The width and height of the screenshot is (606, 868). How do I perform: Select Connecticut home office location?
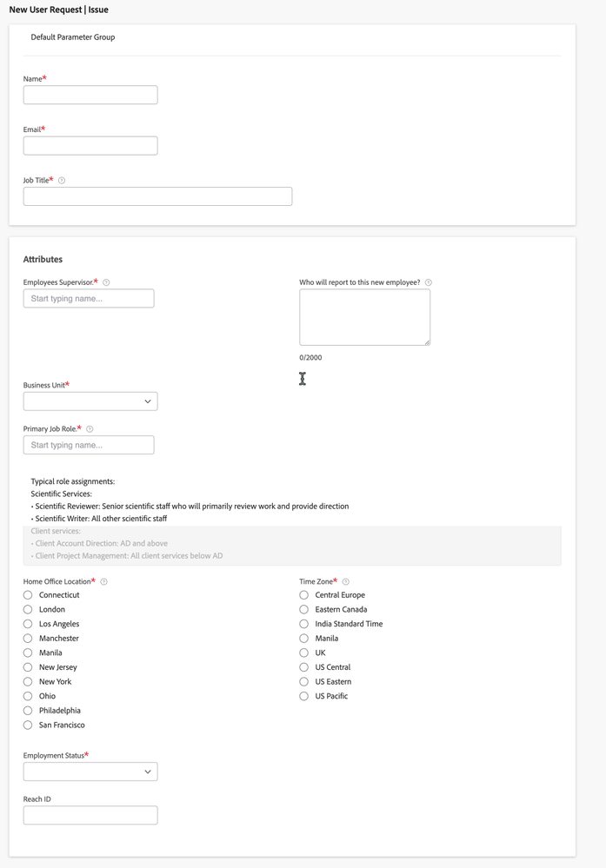click(28, 595)
